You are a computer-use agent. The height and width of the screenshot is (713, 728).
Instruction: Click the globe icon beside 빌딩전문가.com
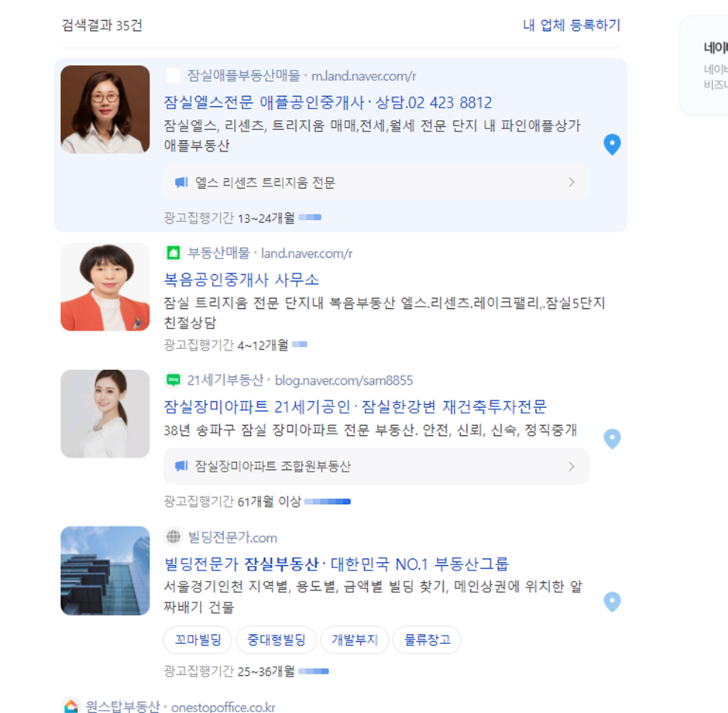click(x=173, y=537)
